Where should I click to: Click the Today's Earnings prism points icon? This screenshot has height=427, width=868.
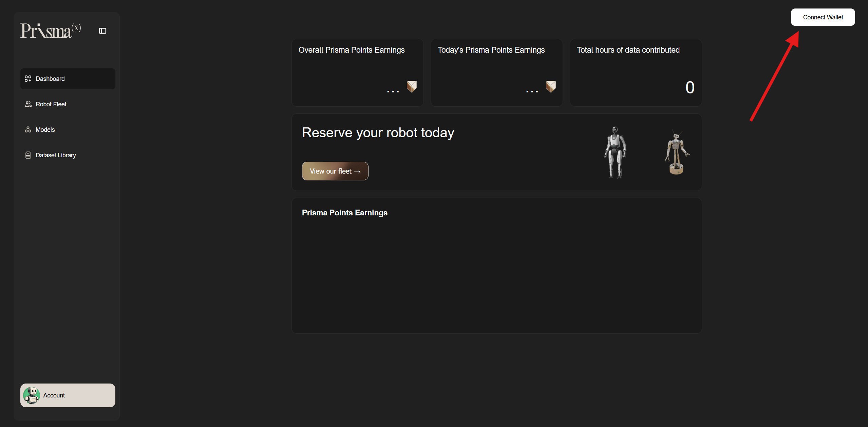tap(551, 87)
